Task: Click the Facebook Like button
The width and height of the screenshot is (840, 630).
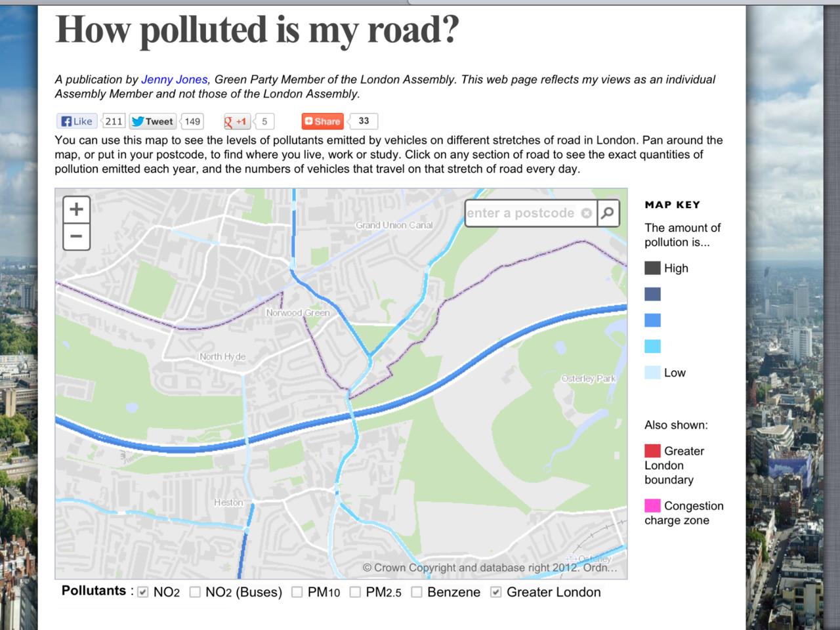Action: [x=77, y=121]
